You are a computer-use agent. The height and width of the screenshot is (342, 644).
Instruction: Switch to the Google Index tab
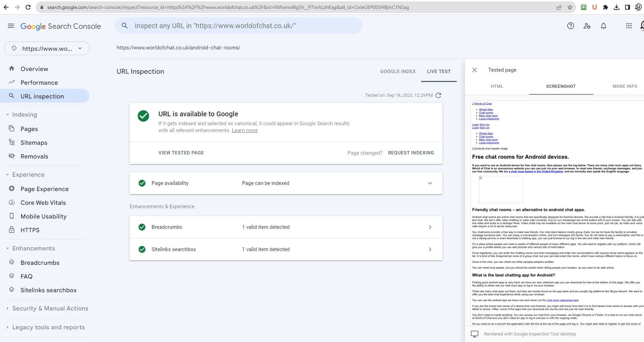[398, 71]
